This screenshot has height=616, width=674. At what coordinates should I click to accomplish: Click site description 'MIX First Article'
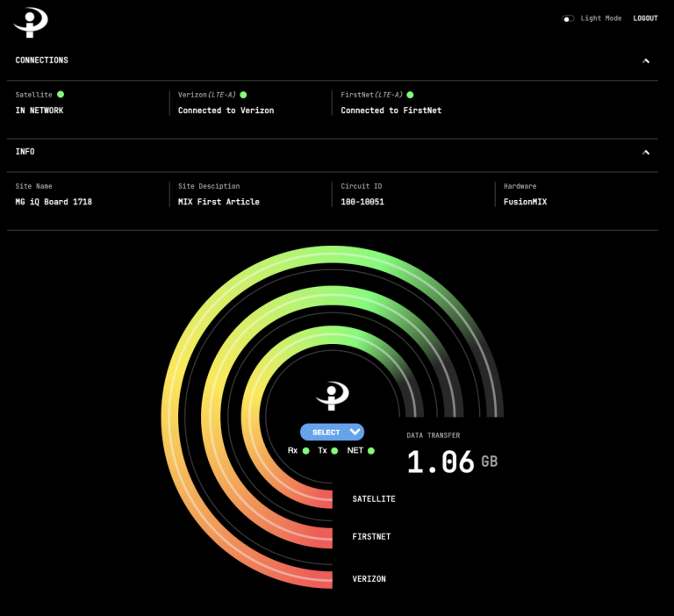tap(219, 202)
